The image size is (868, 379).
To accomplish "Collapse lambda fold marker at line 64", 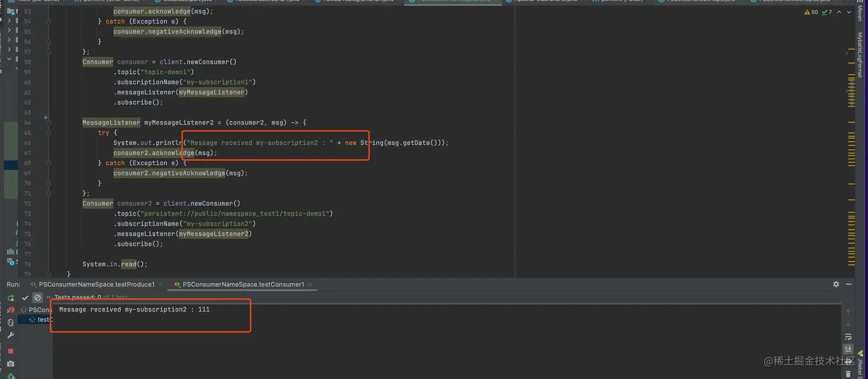I will (x=48, y=123).
